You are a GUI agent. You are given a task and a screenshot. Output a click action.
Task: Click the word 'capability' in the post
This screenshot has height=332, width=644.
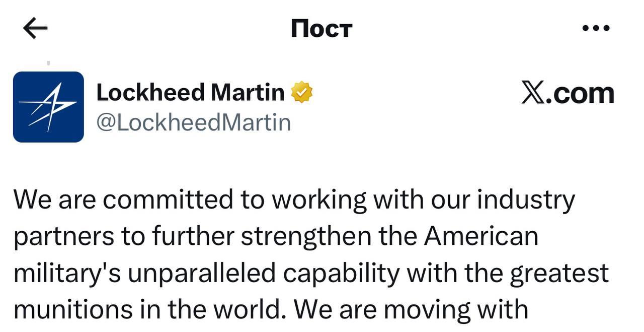coord(341,274)
